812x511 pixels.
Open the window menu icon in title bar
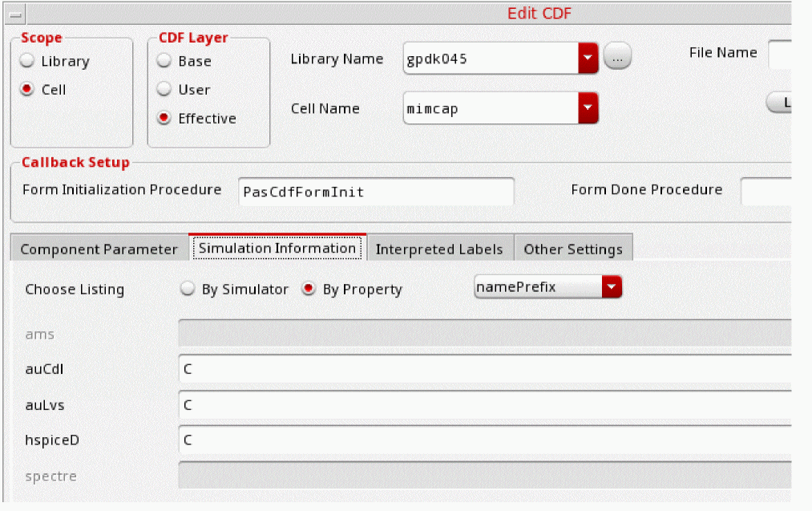click(x=15, y=14)
